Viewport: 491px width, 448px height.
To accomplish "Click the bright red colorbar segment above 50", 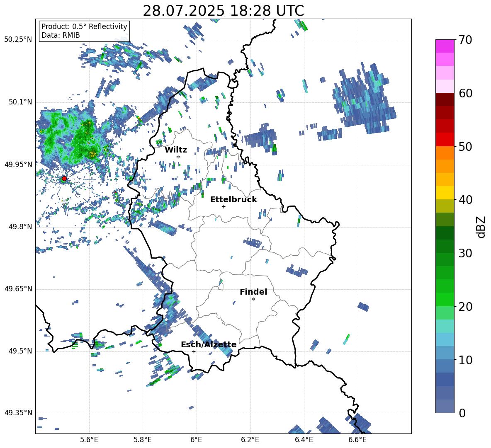I will pyautogui.click(x=445, y=140).
